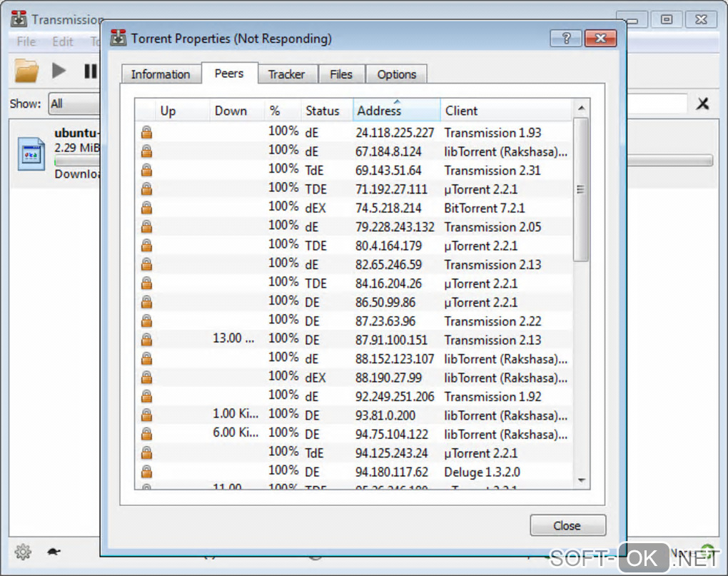Viewport: 728px width, 576px height.
Task: Select the Transmission 1.93 client row
Action: pos(354,133)
